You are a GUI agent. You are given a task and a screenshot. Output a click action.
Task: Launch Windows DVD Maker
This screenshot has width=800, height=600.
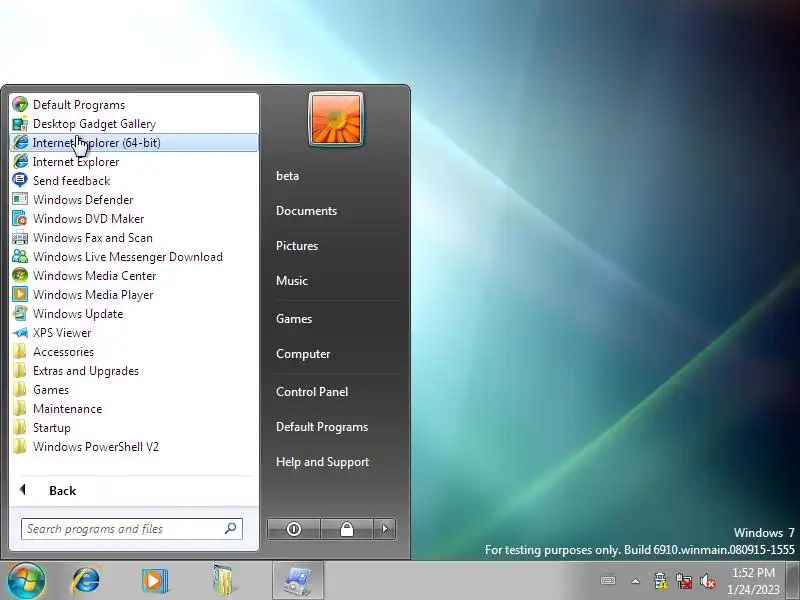(134, 219)
